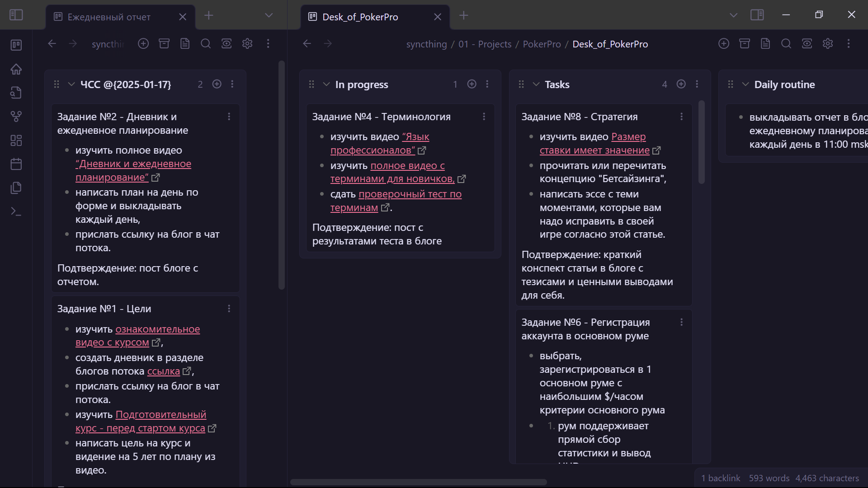Open new tab in left pane
This screenshot has width=868, height=488.
point(208,15)
